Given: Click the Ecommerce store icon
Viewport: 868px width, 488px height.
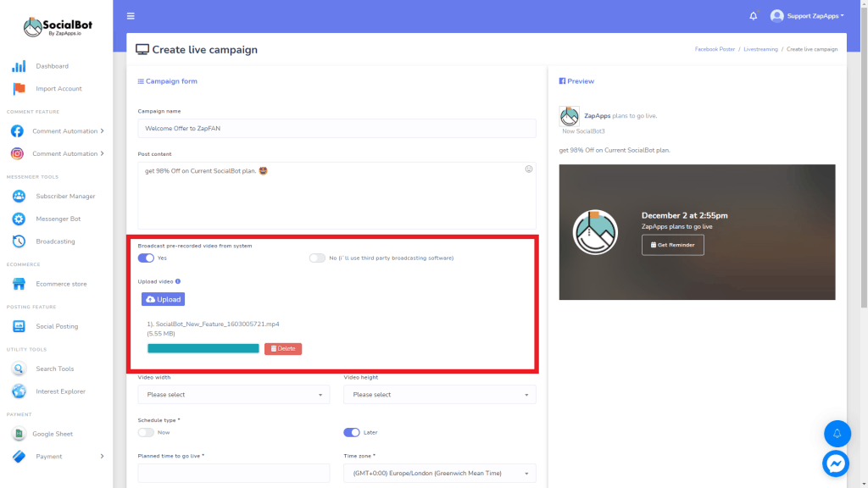Looking at the screenshot, I should [x=19, y=284].
